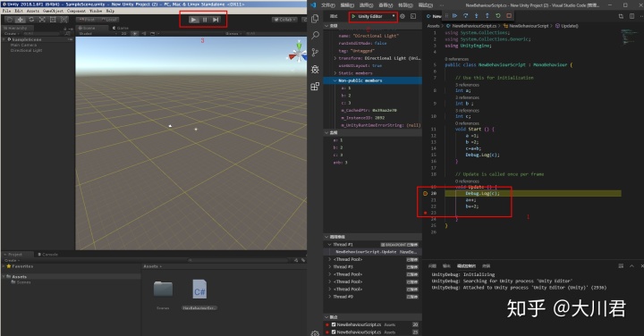644x336 pixels.
Task: Open the Unity Collab dropdown
Action: pos(285,20)
